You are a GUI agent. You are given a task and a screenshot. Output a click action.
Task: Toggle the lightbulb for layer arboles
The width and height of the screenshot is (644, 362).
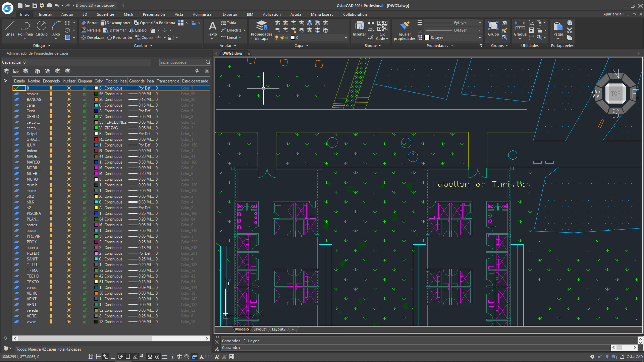click(51, 94)
